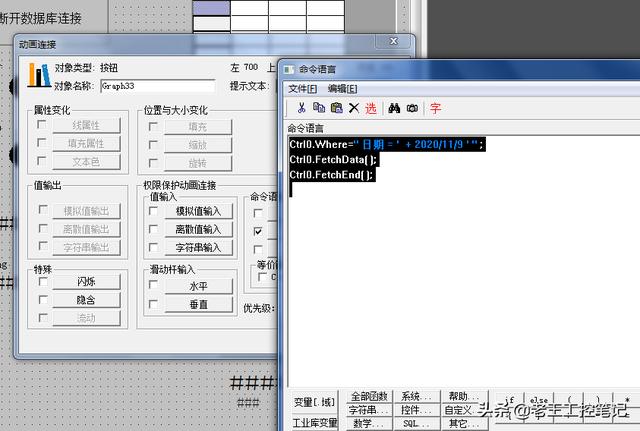Click the Paste clipboard icon
This screenshot has height=431, width=640.
click(x=336, y=108)
